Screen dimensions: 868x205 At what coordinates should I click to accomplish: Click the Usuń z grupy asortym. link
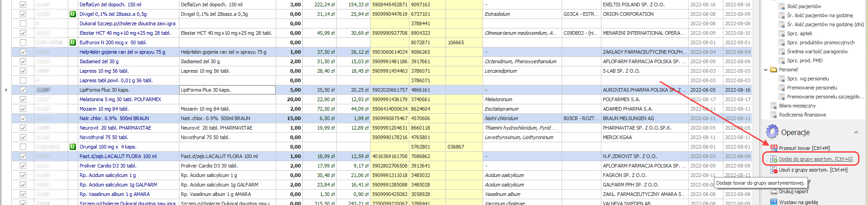pyautogui.click(x=813, y=170)
